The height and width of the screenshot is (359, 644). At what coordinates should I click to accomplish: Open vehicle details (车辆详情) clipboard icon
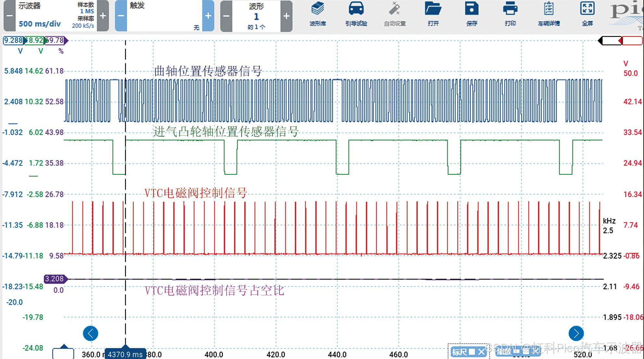(549, 10)
